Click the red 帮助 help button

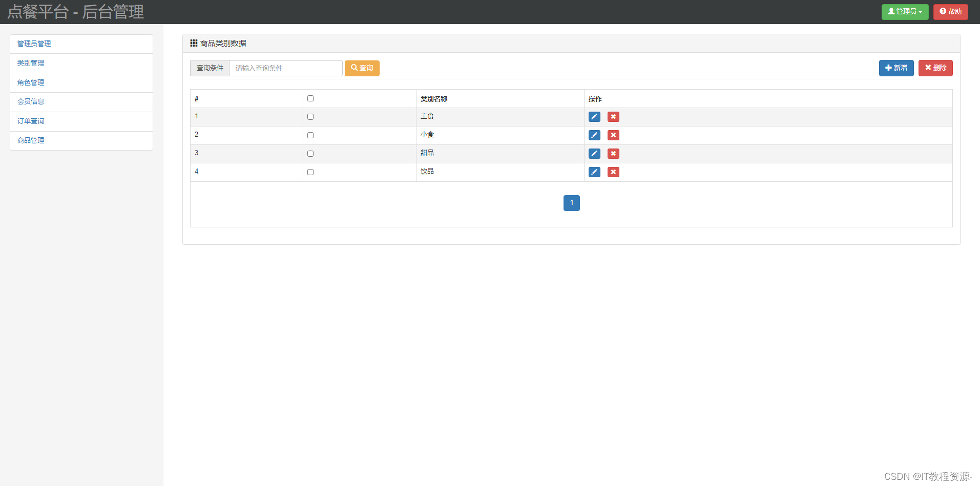pyautogui.click(x=950, y=12)
